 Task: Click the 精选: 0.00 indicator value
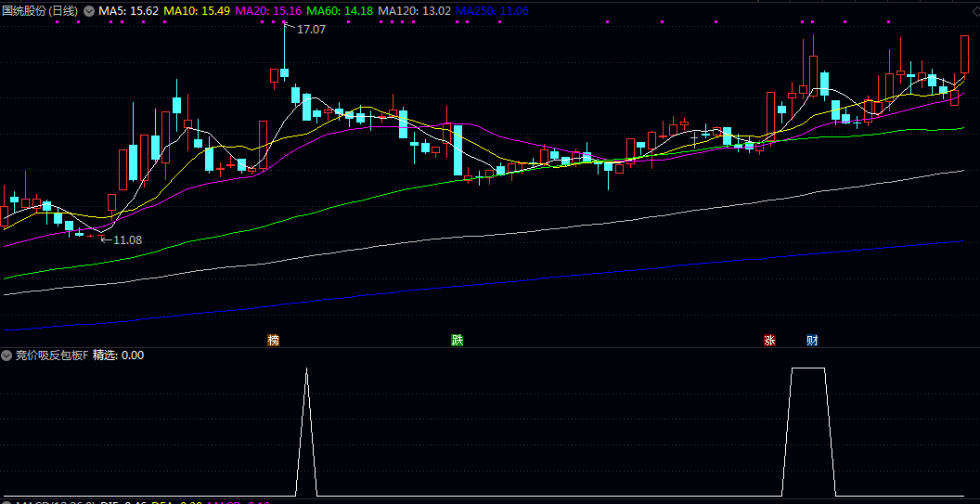pos(118,355)
